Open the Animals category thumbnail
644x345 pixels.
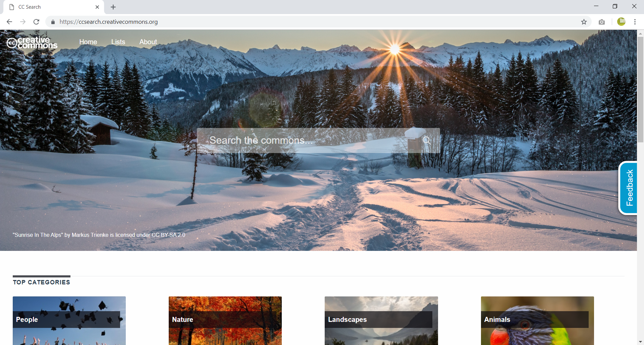(537, 320)
